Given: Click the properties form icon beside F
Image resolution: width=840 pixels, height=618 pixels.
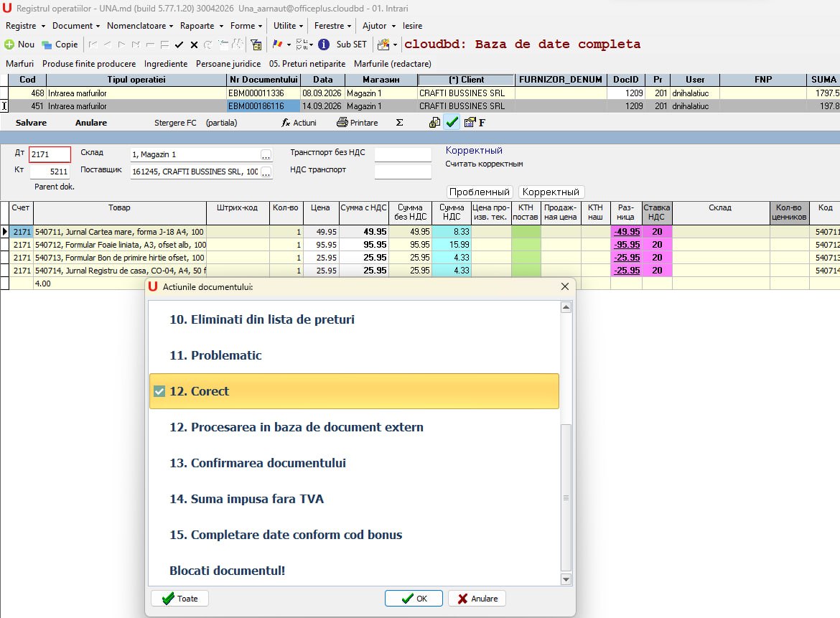Looking at the screenshot, I should 470,123.
